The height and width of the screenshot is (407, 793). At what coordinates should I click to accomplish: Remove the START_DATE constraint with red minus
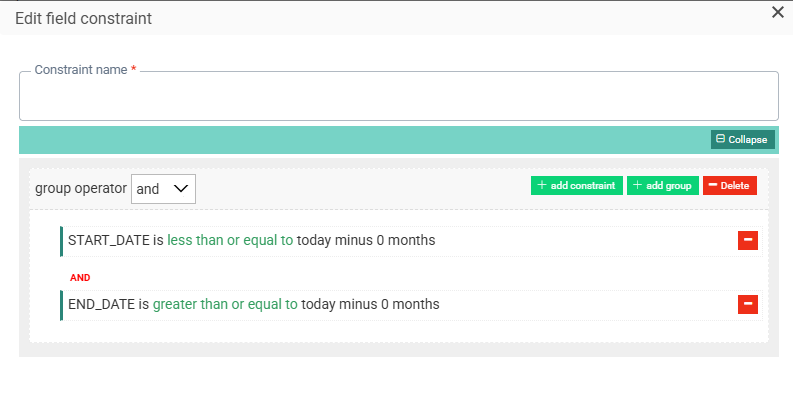(x=747, y=240)
